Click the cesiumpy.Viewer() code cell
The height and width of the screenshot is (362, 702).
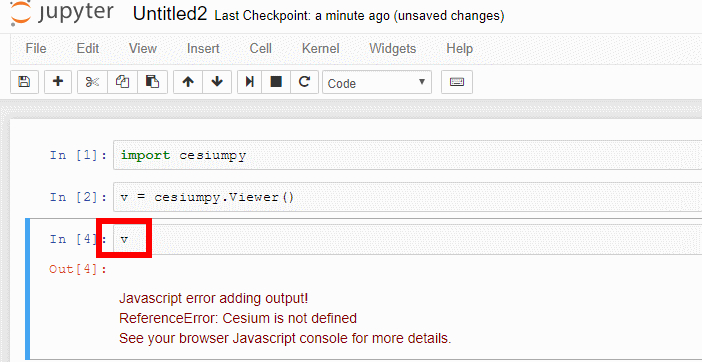tap(407, 196)
